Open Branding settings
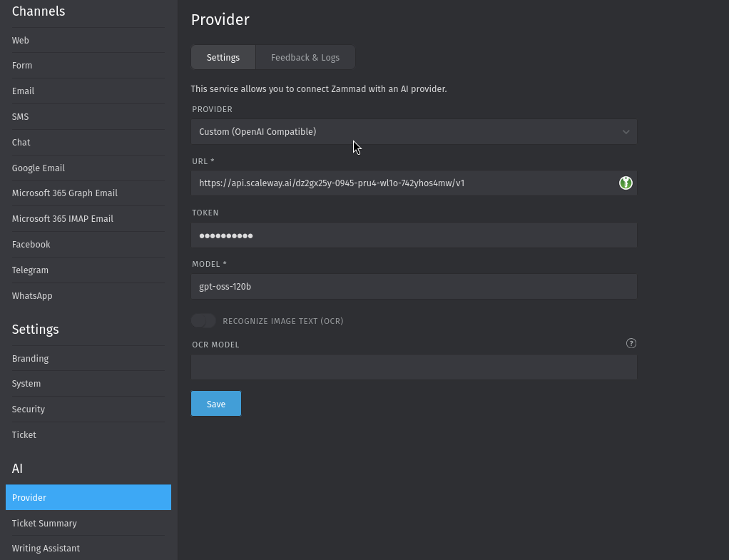 click(x=30, y=358)
